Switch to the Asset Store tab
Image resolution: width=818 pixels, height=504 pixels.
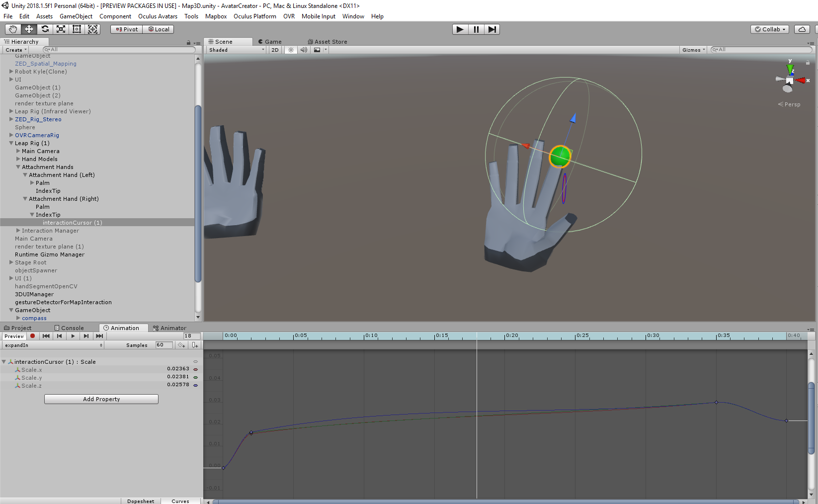click(327, 42)
